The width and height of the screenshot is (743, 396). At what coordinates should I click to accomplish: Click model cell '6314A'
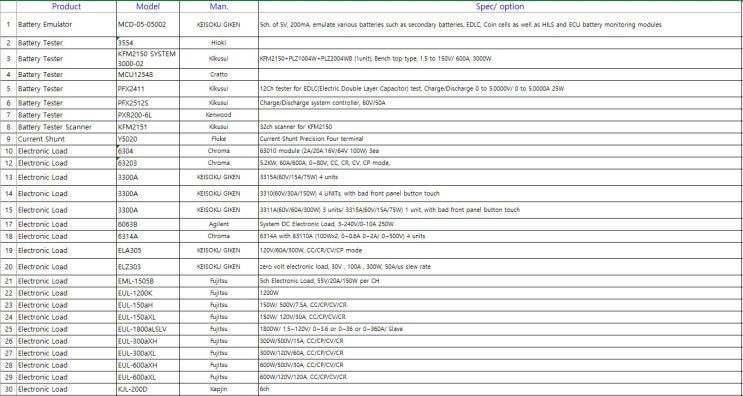point(148,236)
